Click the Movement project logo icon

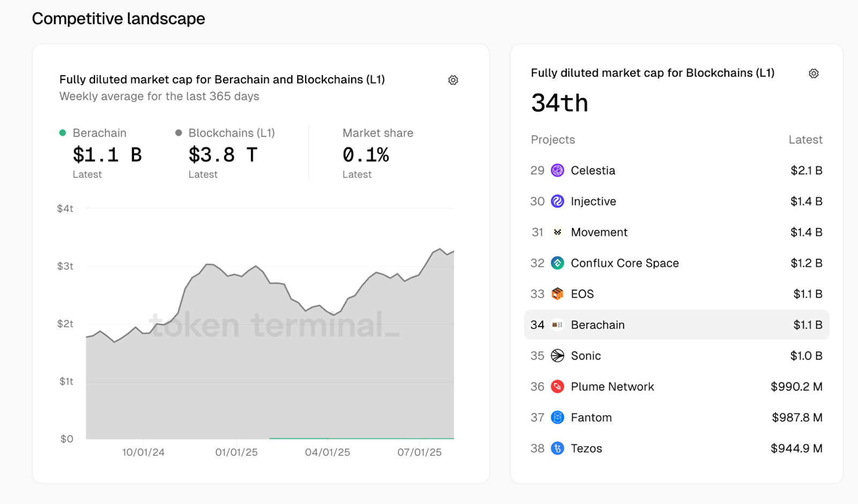click(x=558, y=232)
